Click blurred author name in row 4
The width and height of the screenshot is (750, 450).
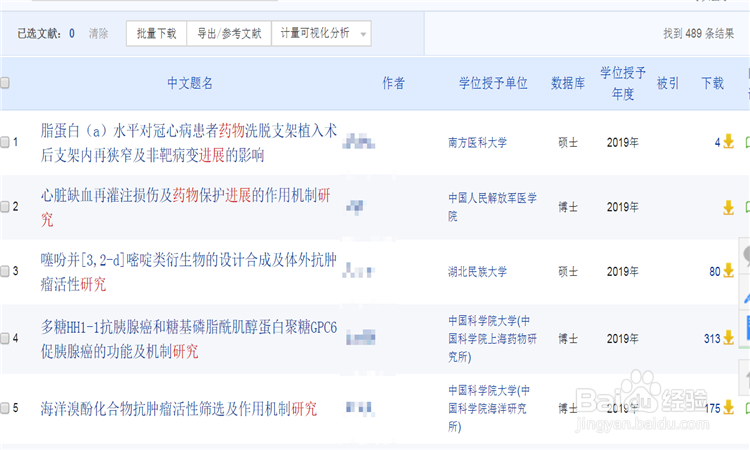tap(361, 338)
